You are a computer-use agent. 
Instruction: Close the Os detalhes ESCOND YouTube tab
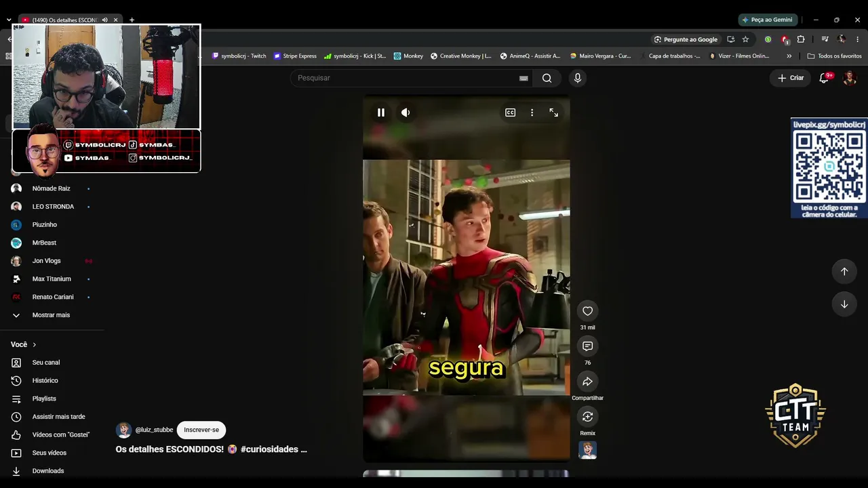point(115,20)
